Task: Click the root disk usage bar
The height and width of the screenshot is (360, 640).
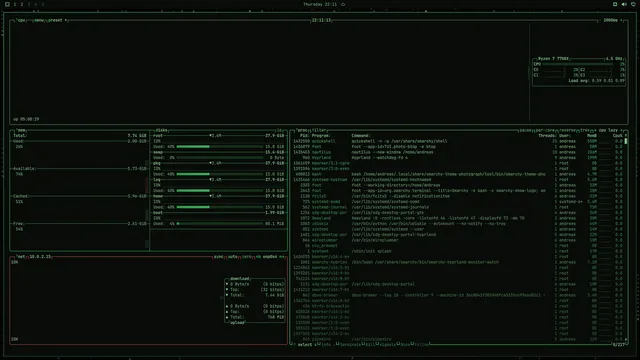Action: coord(220,147)
